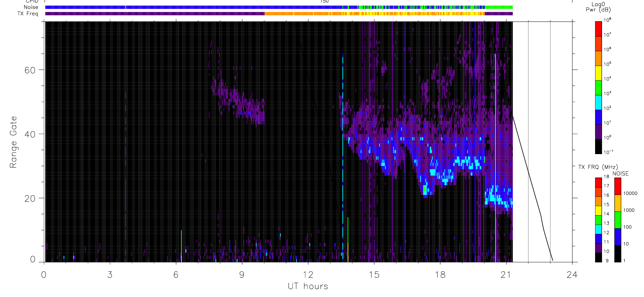Click the "TX FRQ (MHz)" legend title
Viewport: 644px width, 297px height.
point(598,167)
